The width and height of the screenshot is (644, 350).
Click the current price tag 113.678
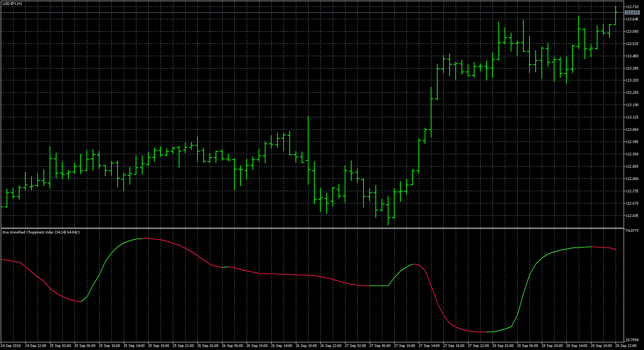click(x=632, y=13)
